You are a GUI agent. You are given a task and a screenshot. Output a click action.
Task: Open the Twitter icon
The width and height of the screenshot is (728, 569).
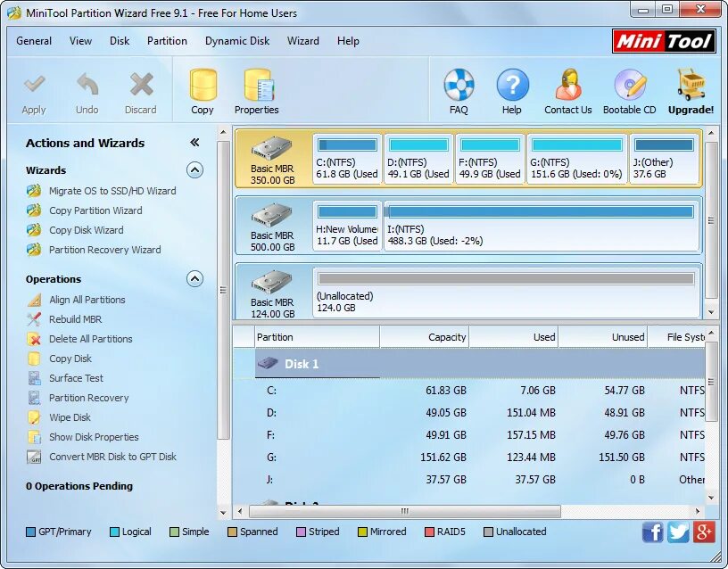678,532
